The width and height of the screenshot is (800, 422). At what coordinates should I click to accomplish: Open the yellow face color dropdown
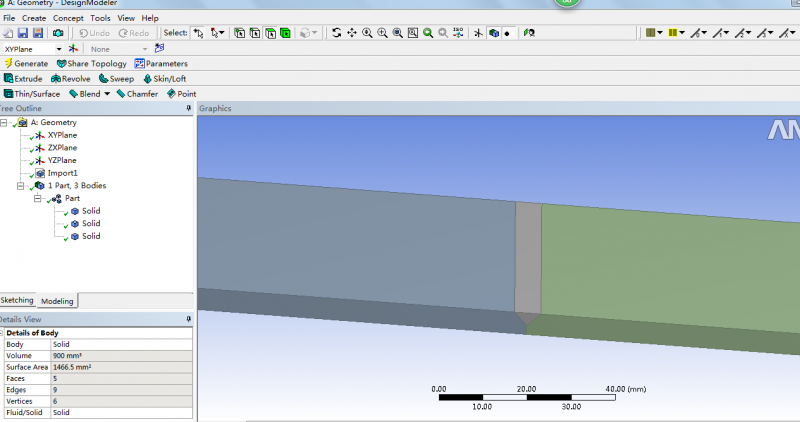[680, 33]
